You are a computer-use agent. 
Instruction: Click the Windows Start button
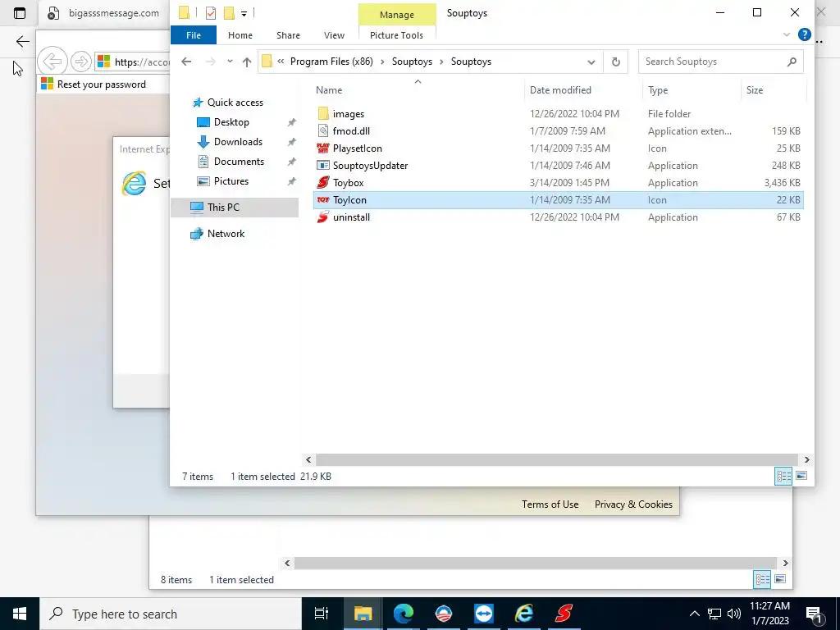[x=20, y=614]
